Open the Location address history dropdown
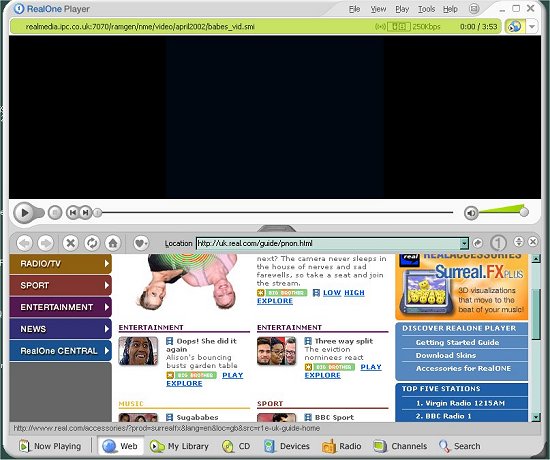The height and width of the screenshot is (460, 550). click(464, 243)
